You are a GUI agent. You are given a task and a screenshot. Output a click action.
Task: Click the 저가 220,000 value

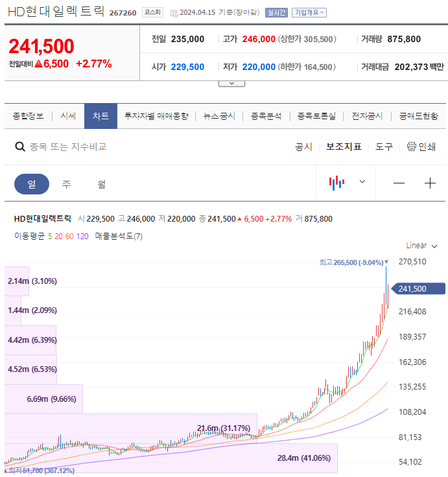click(259, 67)
